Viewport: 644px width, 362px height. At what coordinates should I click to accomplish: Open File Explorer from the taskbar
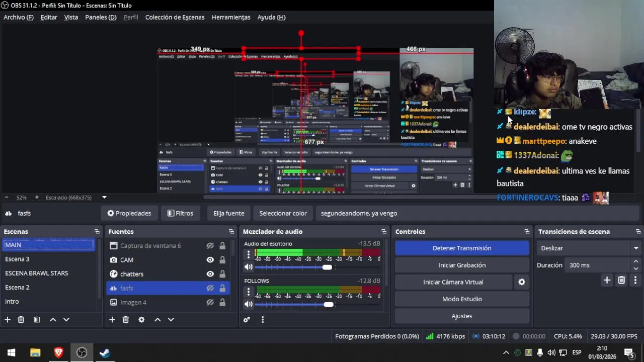click(35, 353)
